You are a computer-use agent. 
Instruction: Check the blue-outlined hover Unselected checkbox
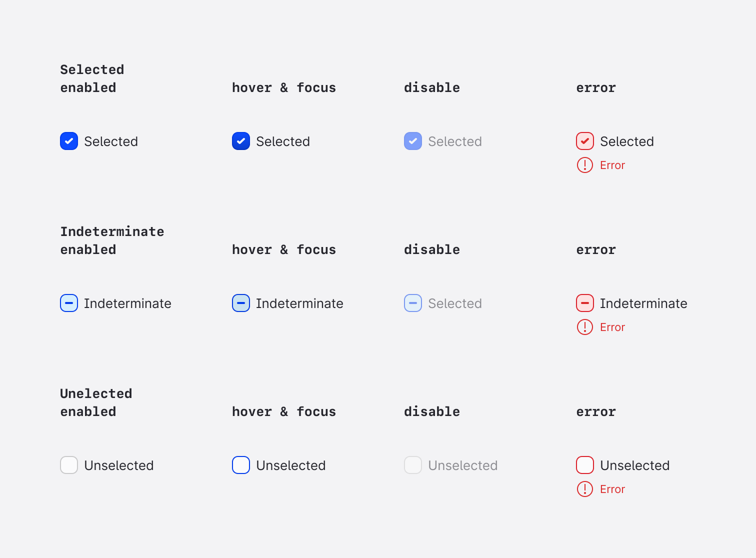pos(241,465)
